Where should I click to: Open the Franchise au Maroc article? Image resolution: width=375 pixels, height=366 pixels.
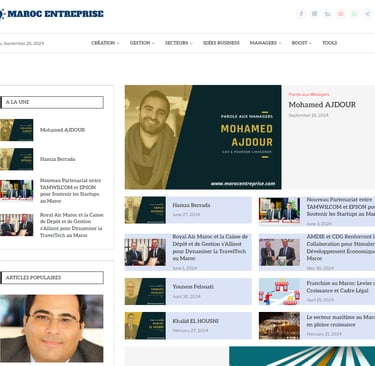coord(341,287)
